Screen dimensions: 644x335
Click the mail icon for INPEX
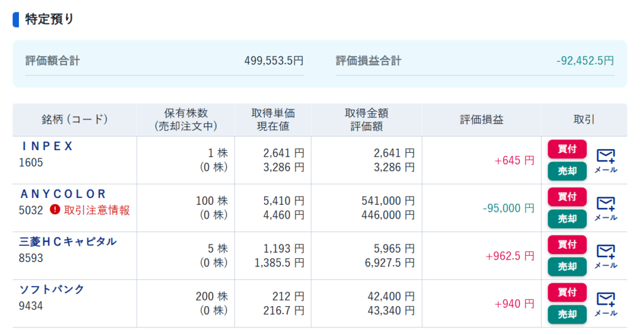coord(606,160)
